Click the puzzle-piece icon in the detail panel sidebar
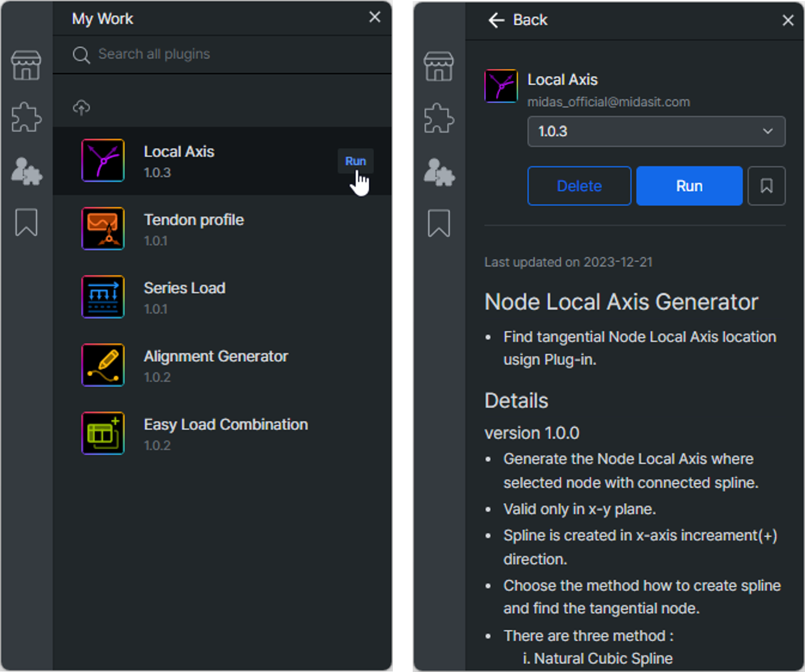The height and width of the screenshot is (672, 805). pyautogui.click(x=439, y=118)
